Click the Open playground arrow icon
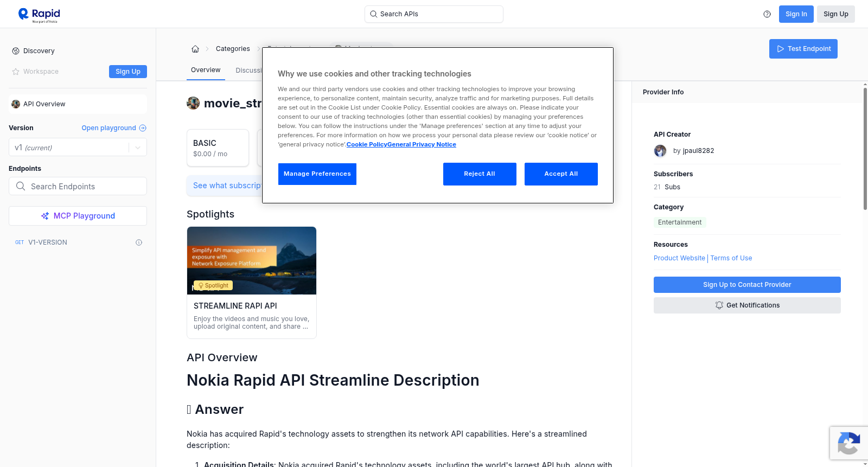Screen dimensions: 868x467 click(x=143, y=128)
